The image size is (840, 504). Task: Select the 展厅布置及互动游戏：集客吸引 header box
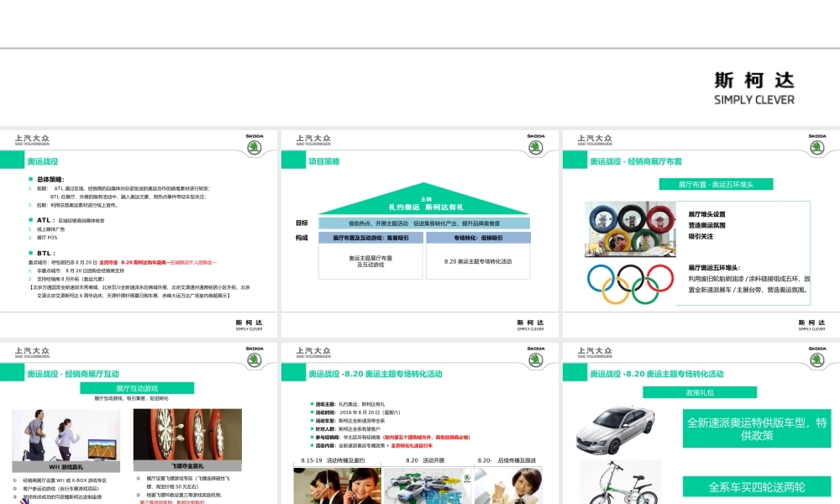point(370,238)
